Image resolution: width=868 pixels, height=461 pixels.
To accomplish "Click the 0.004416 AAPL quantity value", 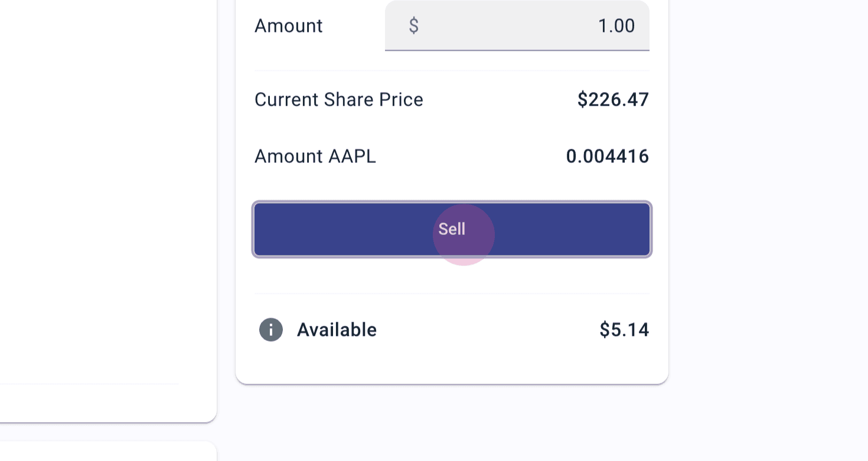I will pyautogui.click(x=607, y=156).
